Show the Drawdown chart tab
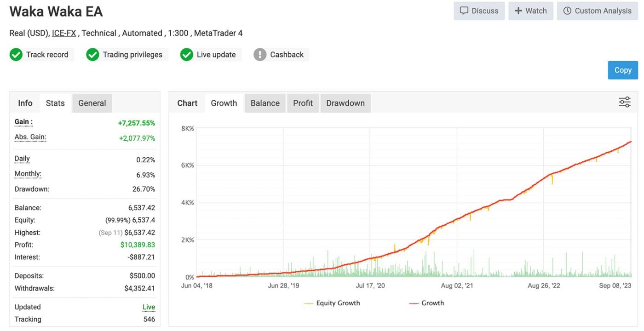 tap(345, 103)
